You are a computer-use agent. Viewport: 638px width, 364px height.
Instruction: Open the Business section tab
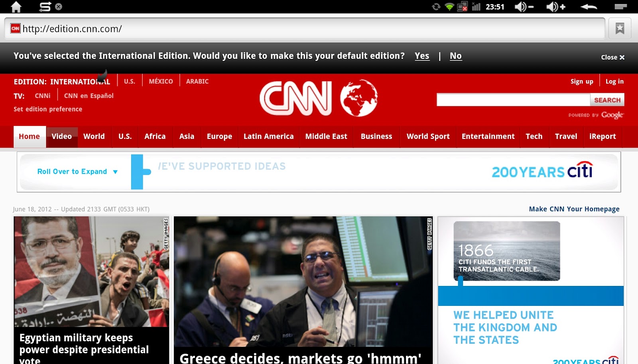[376, 137]
